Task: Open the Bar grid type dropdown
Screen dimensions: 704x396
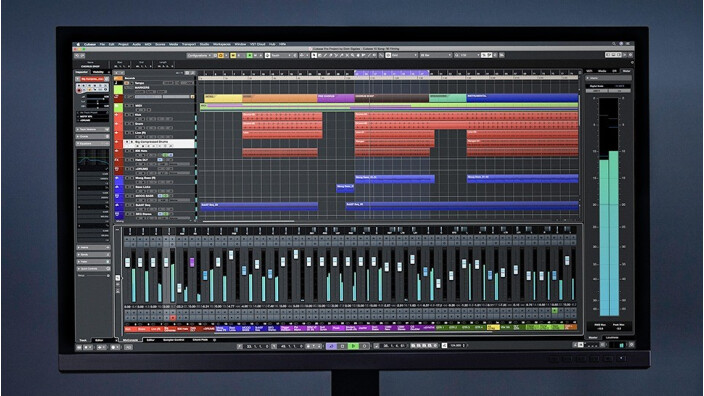Action: [x=436, y=55]
